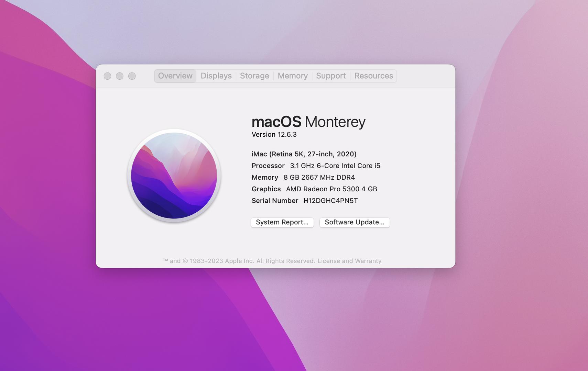The width and height of the screenshot is (588, 371).
Task: Open the License and Warranty link
Action: click(349, 261)
